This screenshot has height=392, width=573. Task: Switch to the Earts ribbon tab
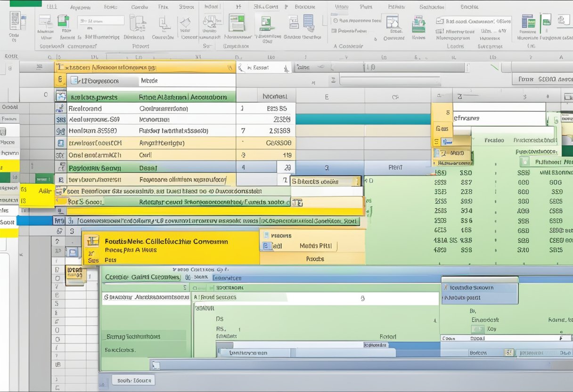click(x=111, y=8)
